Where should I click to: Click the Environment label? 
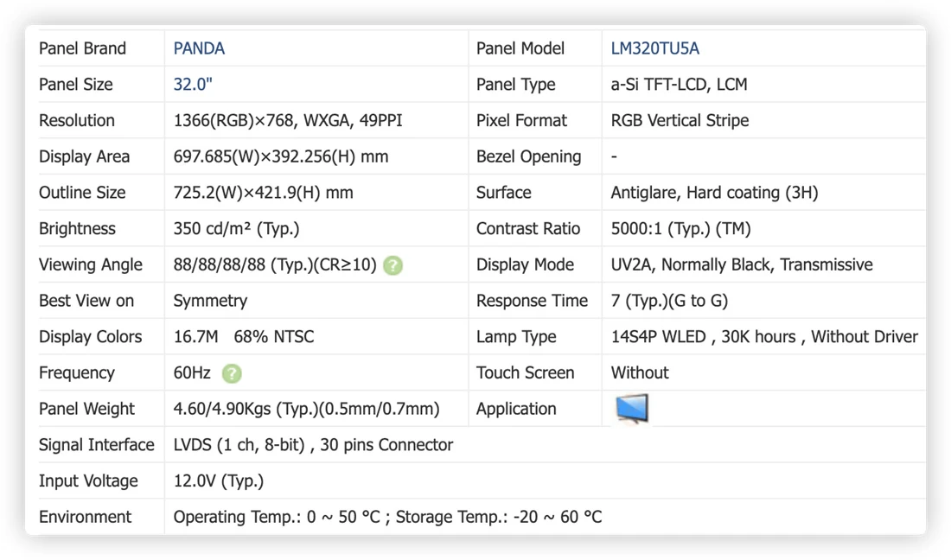[x=85, y=517]
